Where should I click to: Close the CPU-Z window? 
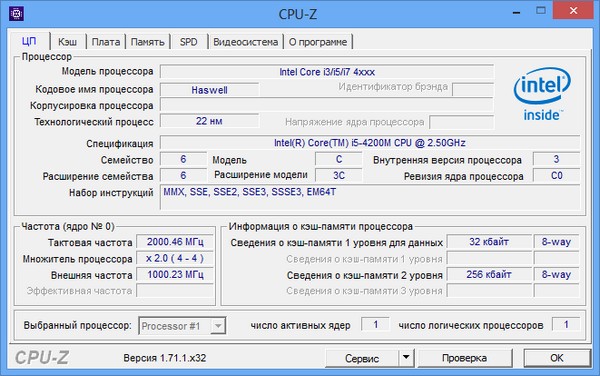573,11
